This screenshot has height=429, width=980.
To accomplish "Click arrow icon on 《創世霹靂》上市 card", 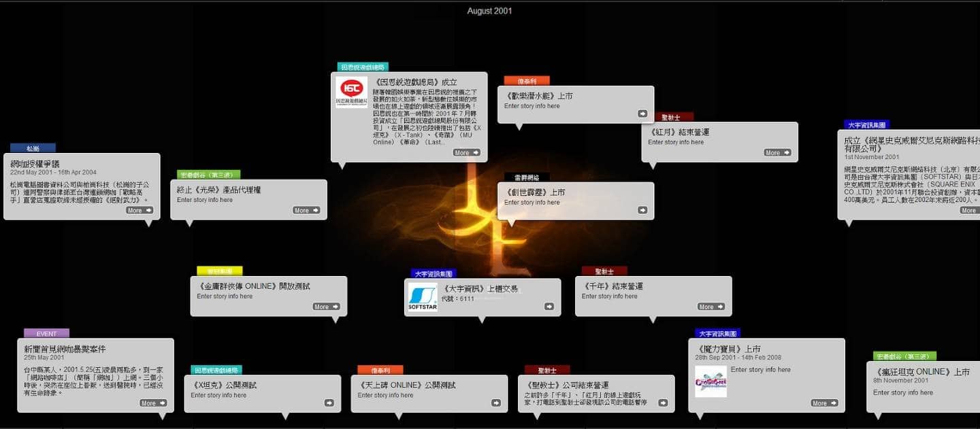I will (642, 210).
